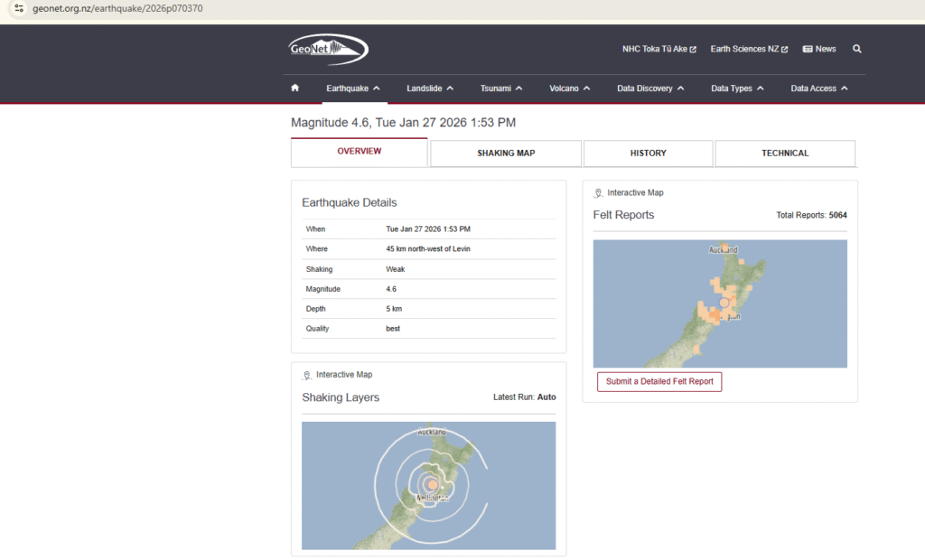Image resolution: width=925 pixels, height=560 pixels.
Task: Click the Felt Reports interactive map pin icon
Action: pyautogui.click(x=599, y=193)
